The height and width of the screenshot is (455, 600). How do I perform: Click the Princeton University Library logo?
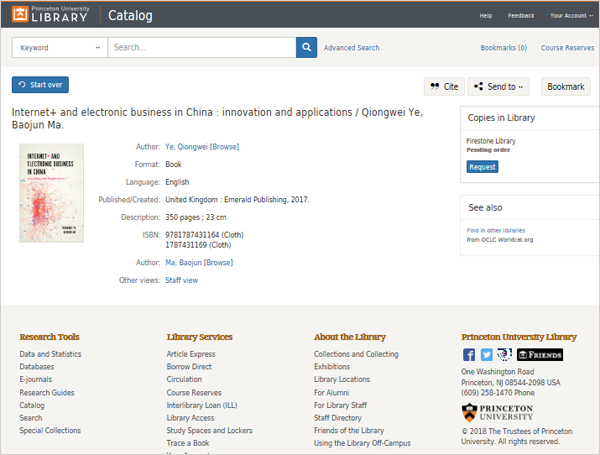50,14
